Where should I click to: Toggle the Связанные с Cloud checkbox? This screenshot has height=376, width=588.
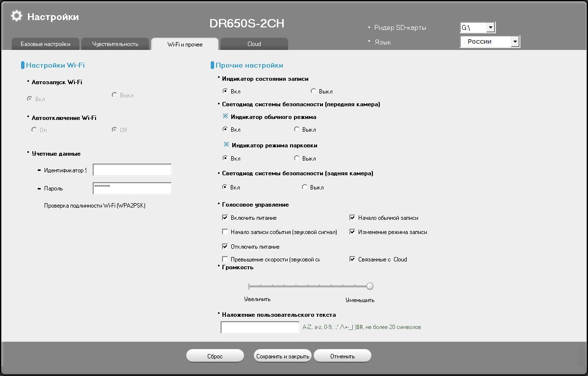pos(352,259)
